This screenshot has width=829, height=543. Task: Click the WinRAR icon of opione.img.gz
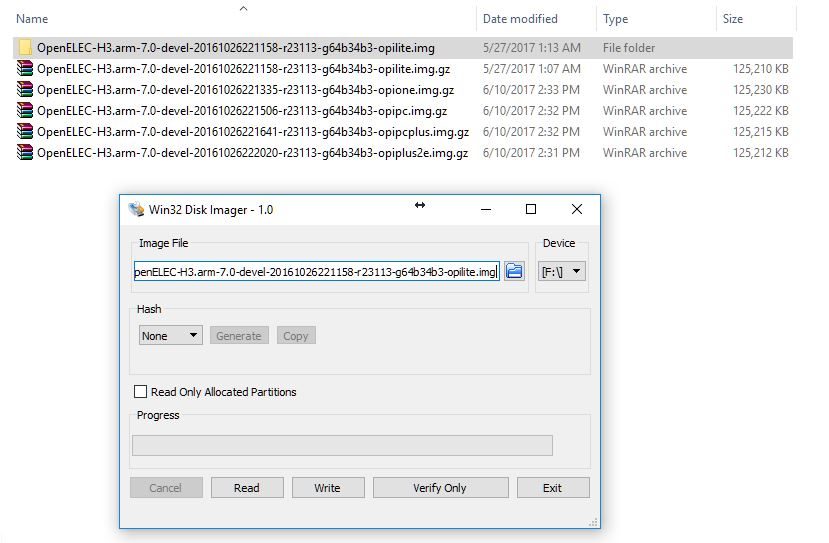pyautogui.click(x=25, y=90)
